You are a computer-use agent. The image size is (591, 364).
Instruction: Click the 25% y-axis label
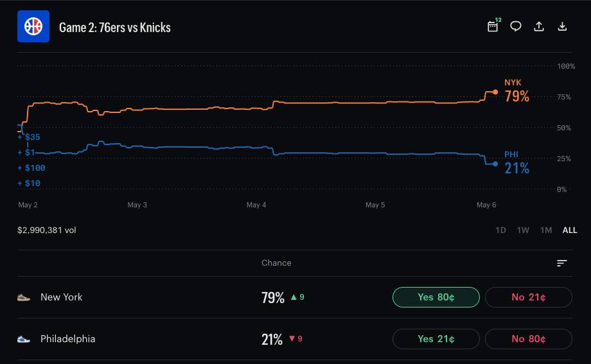(x=564, y=159)
